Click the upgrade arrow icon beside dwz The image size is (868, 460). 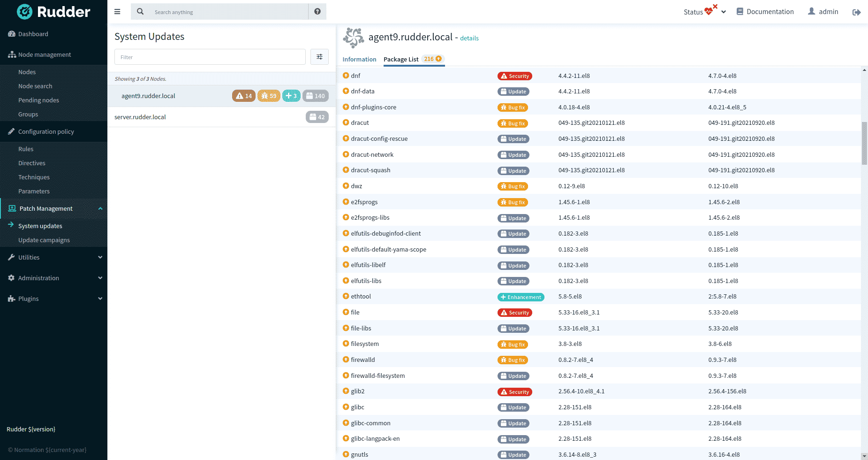click(346, 186)
